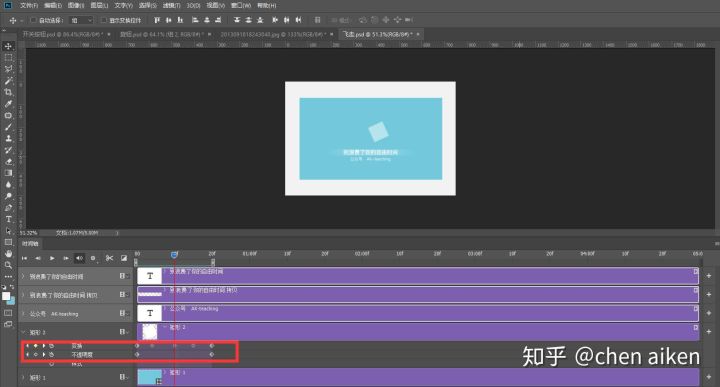
Task: Go to next keyframe on transform row
Action: coord(44,345)
